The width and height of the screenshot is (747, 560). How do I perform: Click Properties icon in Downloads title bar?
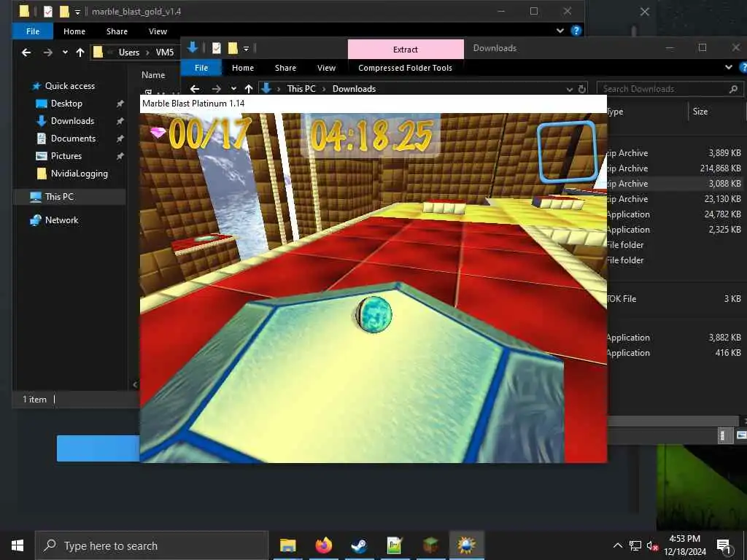[x=216, y=47]
